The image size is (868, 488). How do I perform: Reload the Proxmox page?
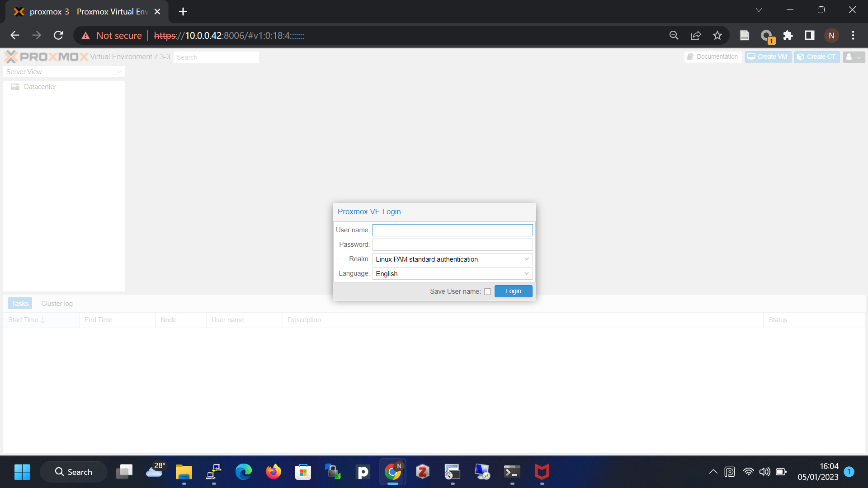[x=58, y=36]
